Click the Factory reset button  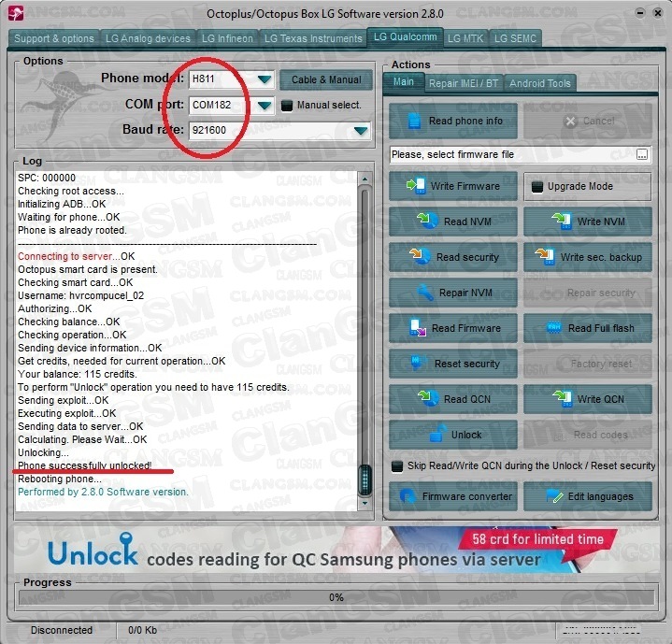click(587, 364)
